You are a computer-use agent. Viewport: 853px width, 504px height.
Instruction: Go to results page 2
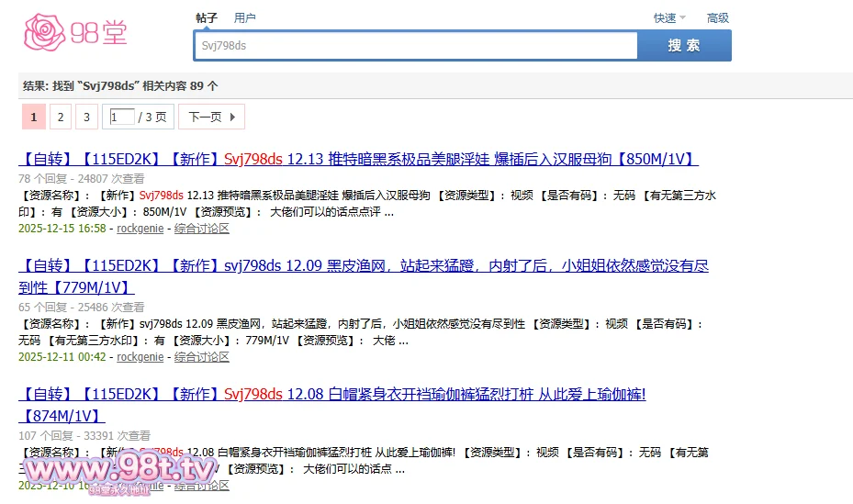tap(60, 118)
